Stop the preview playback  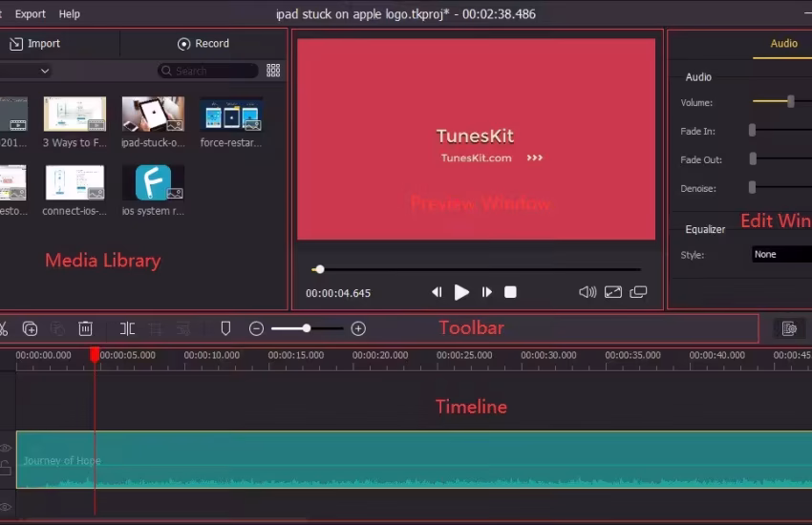click(510, 292)
